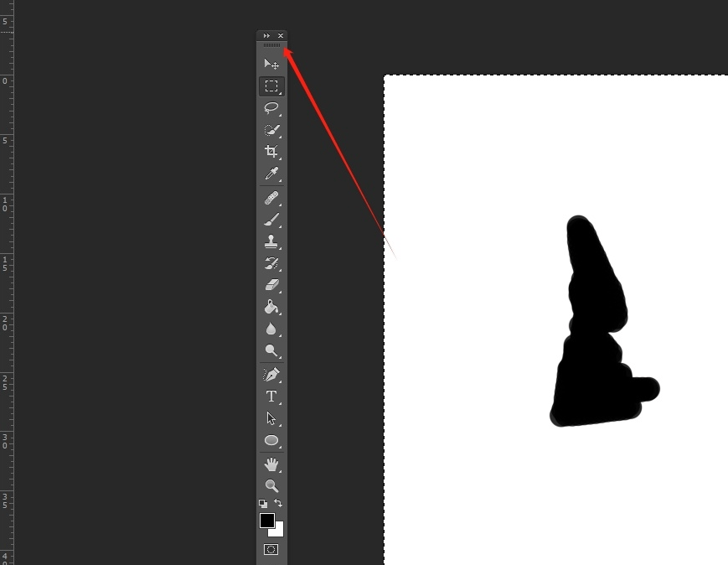
Task: Expand the tools panel to two columns
Action: (266, 36)
